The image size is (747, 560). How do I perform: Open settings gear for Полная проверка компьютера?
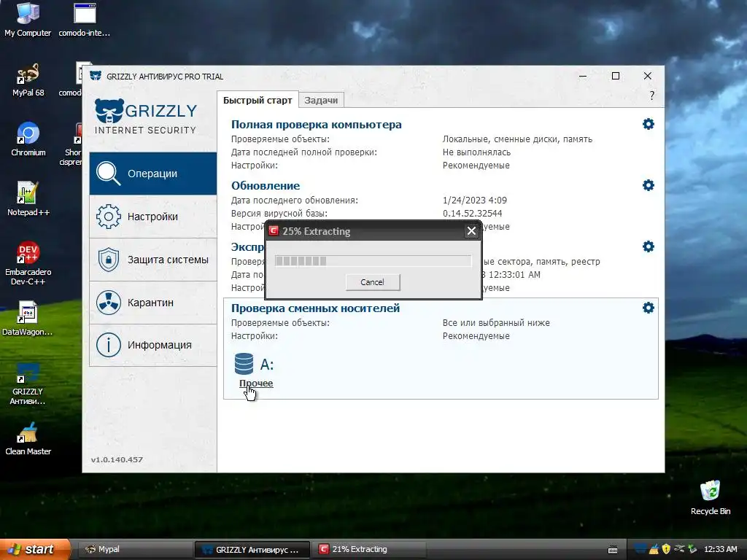(649, 124)
